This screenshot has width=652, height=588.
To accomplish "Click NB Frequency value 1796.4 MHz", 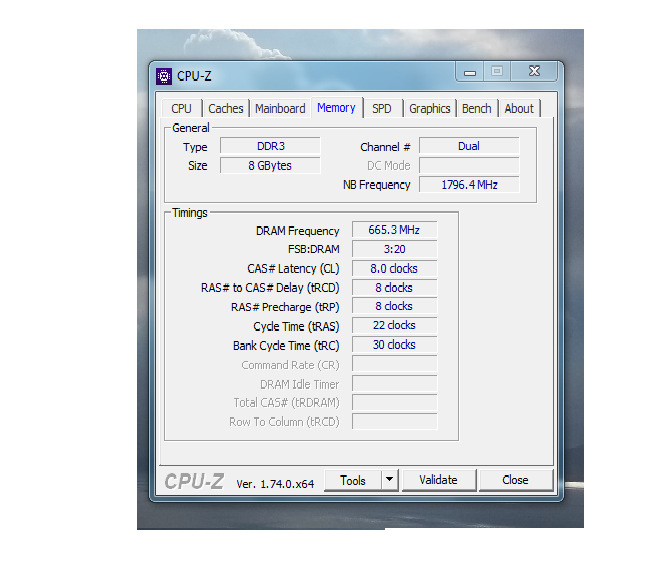I will pos(469,185).
